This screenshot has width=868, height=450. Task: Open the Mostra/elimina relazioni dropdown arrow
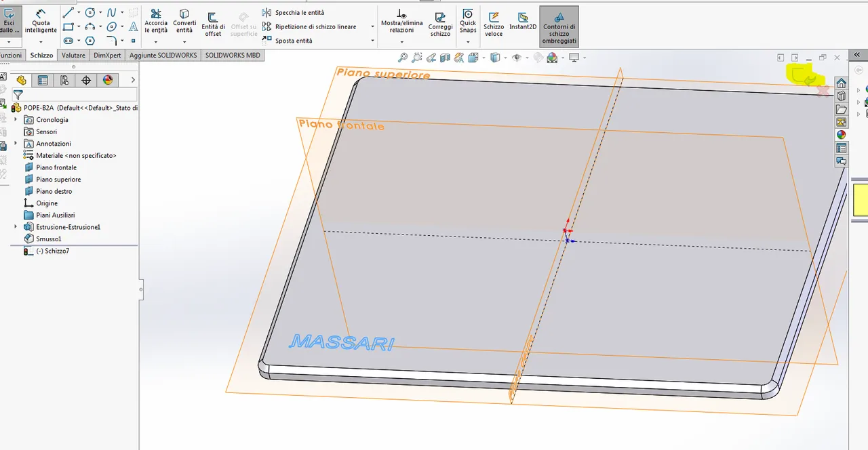point(401,41)
